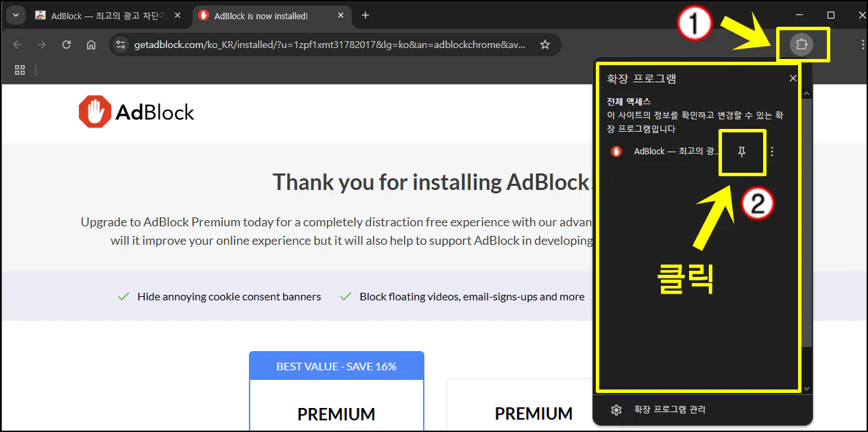Click the extensions popup scrollbar
This screenshot has height=432, width=868.
tap(806, 223)
